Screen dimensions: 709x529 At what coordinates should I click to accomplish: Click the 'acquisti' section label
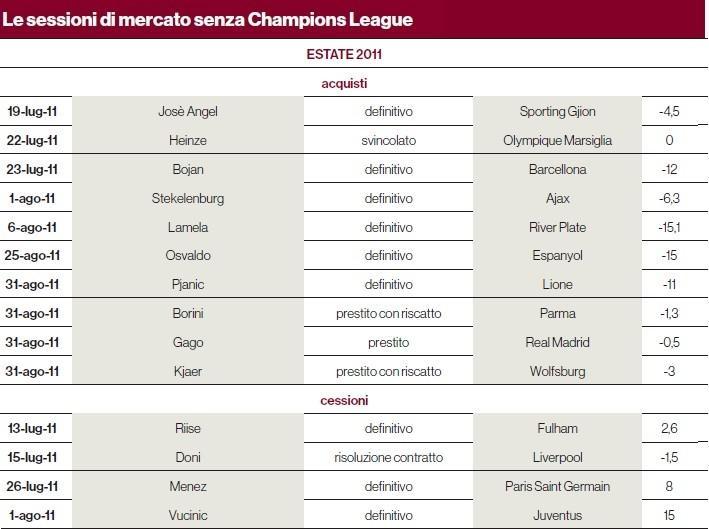(344, 83)
